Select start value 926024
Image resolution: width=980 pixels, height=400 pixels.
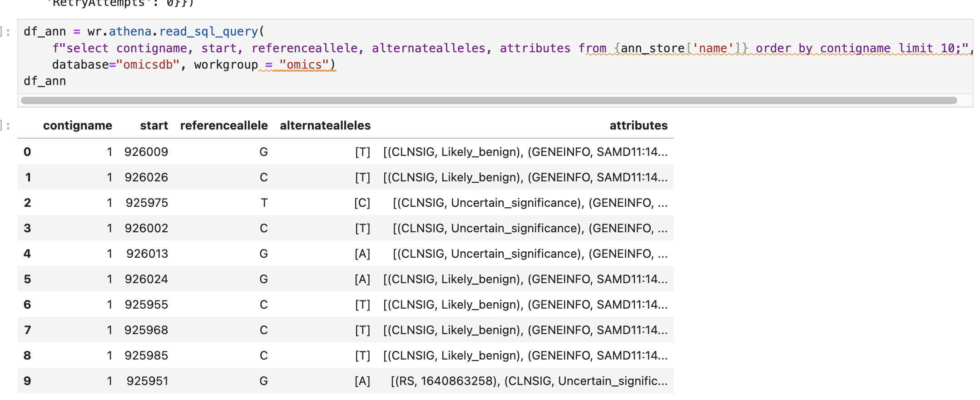[146, 279]
